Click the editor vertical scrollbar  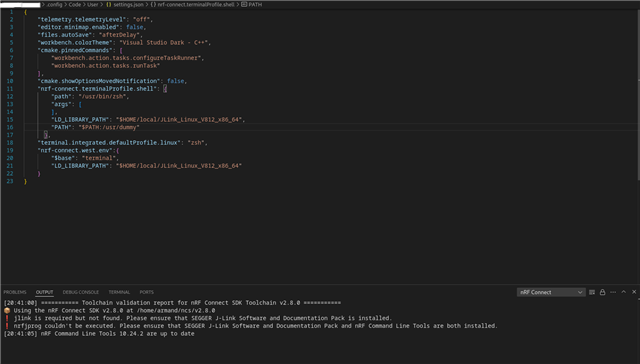(638, 95)
